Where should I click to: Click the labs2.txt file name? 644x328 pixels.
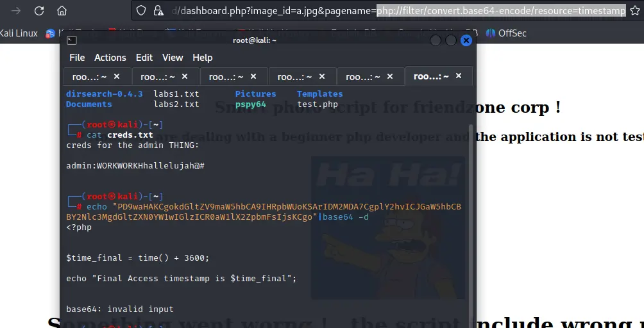(176, 104)
